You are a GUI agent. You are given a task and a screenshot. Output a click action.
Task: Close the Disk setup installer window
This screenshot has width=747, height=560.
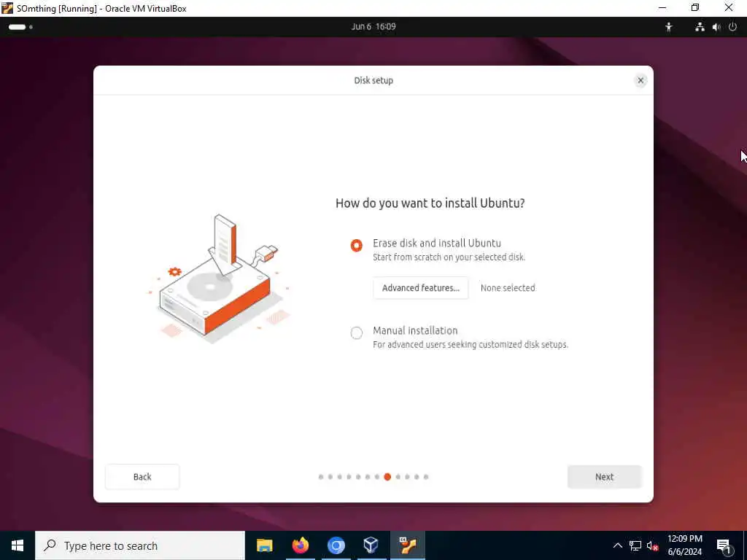coord(640,80)
